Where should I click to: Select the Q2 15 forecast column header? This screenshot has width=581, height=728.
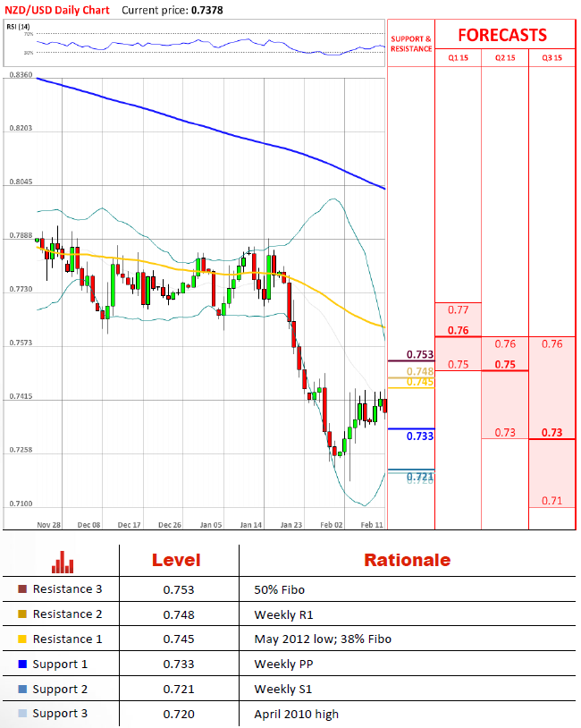point(505,58)
